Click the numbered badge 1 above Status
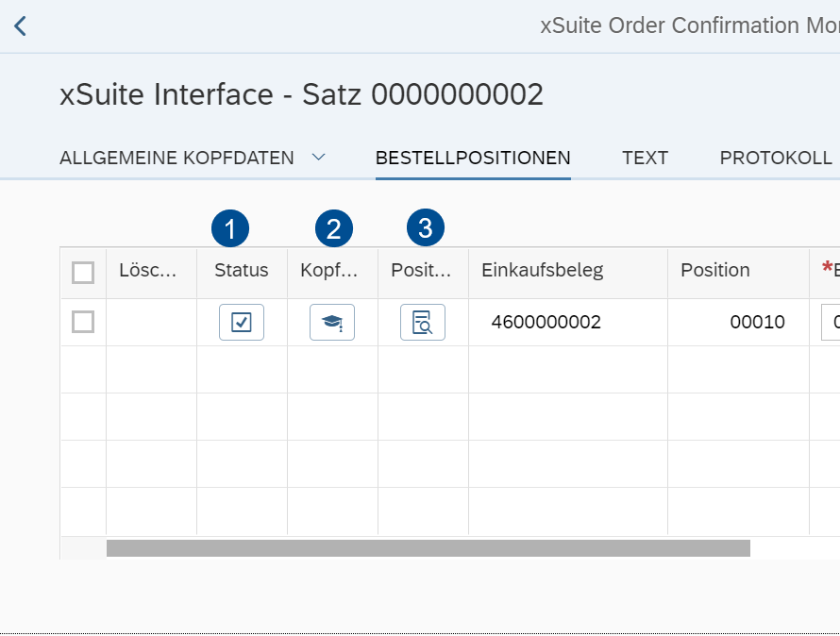Screen dimensions: 840x636 pyautogui.click(x=231, y=226)
